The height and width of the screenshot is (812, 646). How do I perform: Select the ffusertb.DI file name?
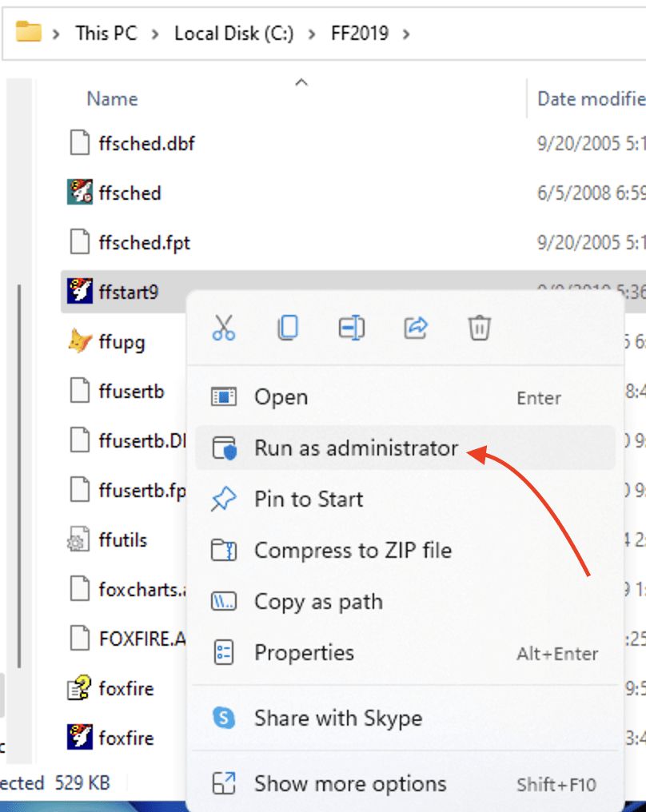click(142, 440)
